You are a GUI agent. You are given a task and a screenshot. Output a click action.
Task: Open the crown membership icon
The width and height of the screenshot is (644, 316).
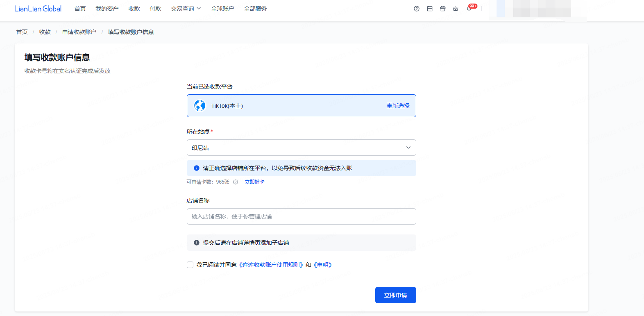[456, 9]
